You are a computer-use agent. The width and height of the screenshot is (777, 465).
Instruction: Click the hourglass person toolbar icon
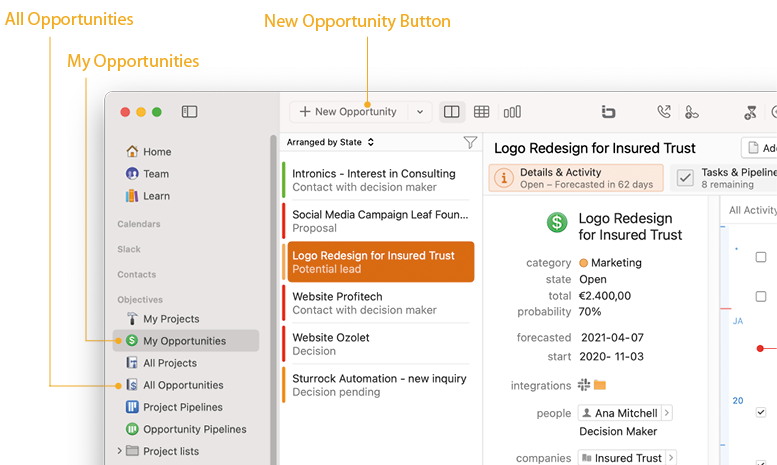[x=750, y=112]
